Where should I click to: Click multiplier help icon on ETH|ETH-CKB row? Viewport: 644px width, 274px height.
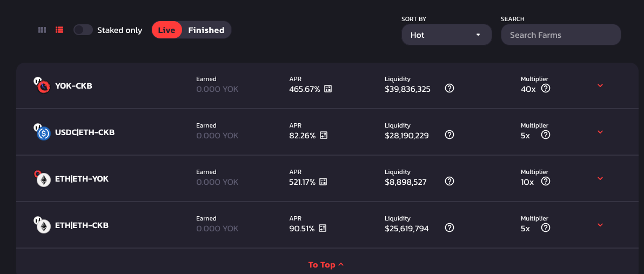click(x=546, y=227)
